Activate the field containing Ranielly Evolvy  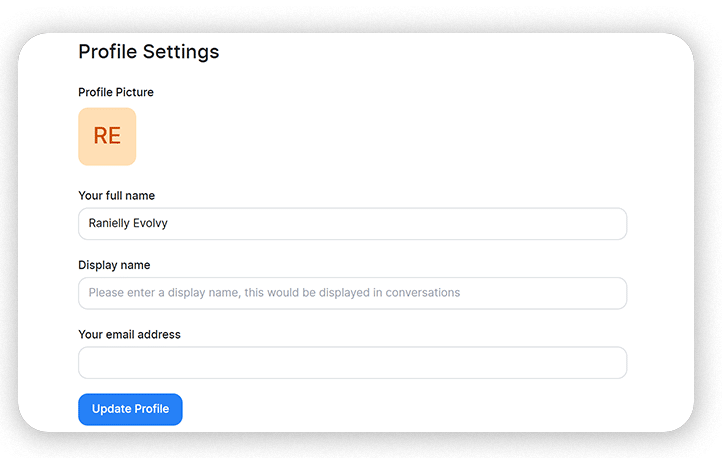click(x=352, y=224)
